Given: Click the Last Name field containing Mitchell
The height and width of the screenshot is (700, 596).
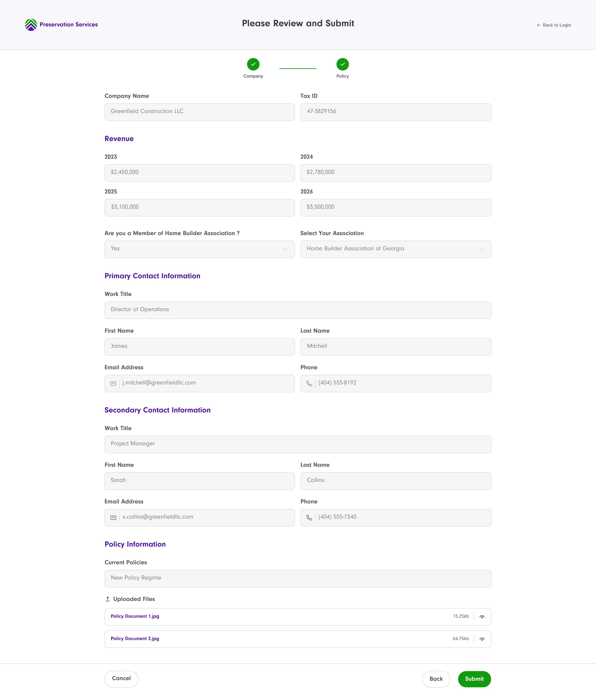Looking at the screenshot, I should click(x=396, y=347).
